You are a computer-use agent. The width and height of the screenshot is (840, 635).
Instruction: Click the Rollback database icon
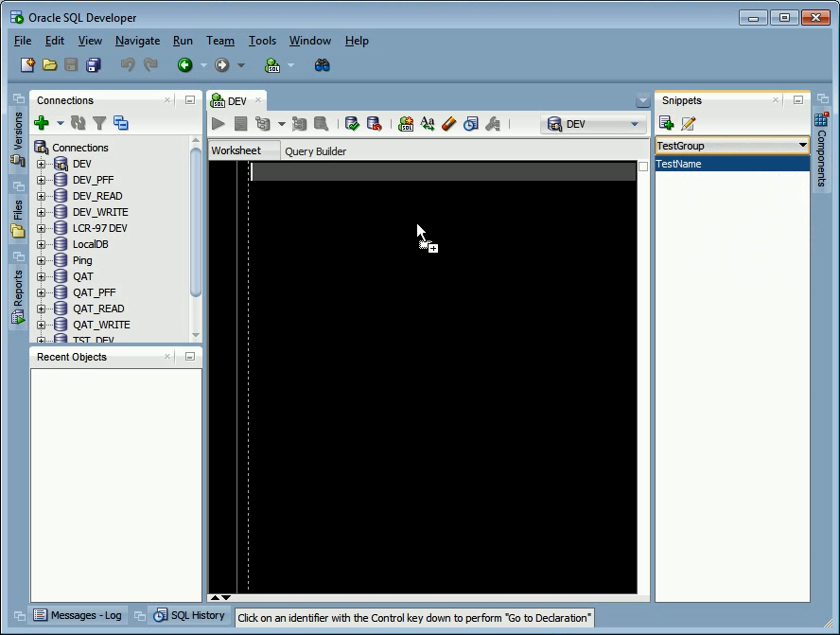[x=374, y=124]
